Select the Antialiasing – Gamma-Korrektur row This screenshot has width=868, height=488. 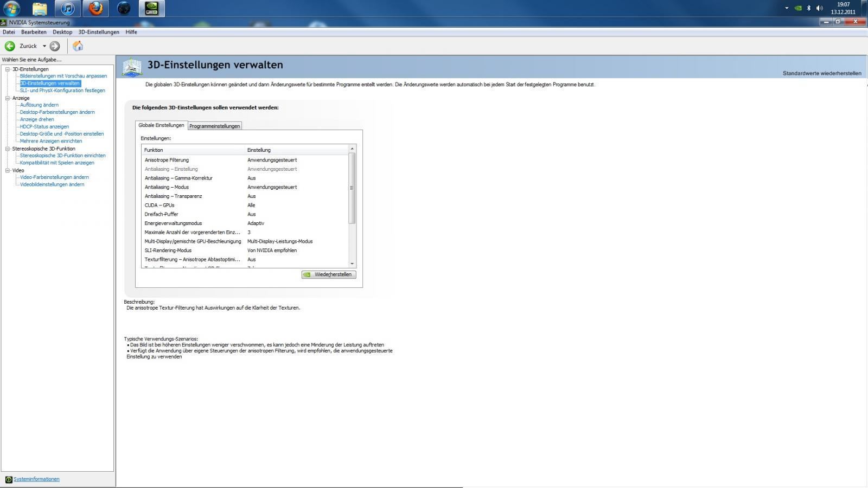[x=245, y=178]
